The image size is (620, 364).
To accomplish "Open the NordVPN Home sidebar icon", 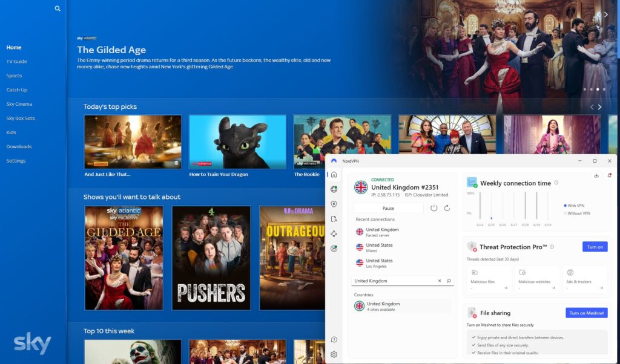I will point(334,175).
